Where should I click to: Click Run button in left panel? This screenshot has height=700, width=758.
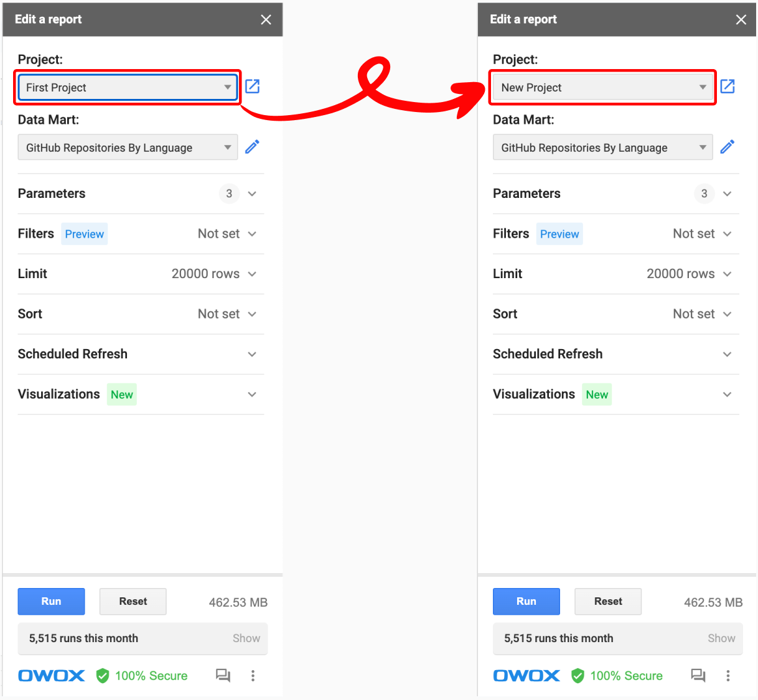[x=51, y=602]
